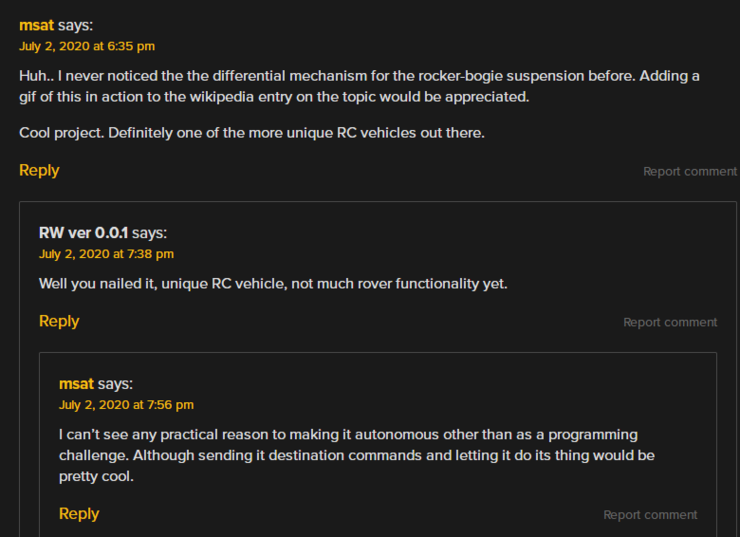Viewport: 740px width, 537px height.
Task: Click the "Cool project. Definitely one..." sentence
Action: pos(251,132)
